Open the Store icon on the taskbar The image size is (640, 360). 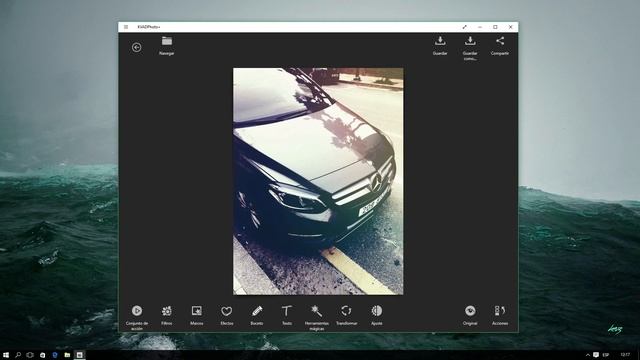[42, 355]
